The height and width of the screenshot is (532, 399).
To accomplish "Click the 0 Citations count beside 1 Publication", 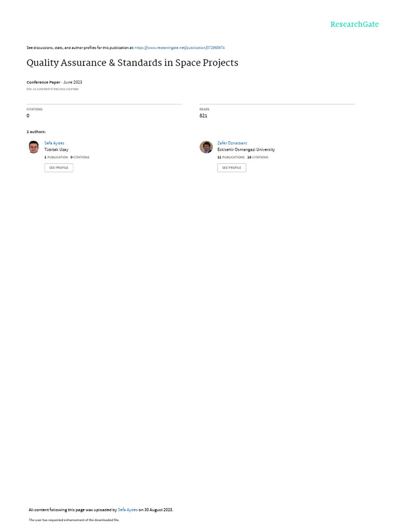I will [x=79, y=157].
